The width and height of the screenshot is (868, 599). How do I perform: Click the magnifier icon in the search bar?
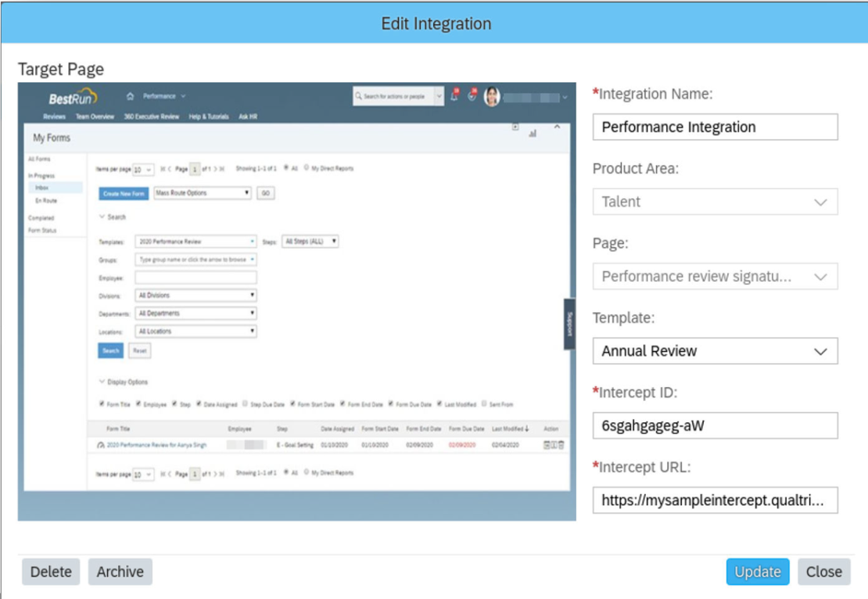[x=358, y=96]
